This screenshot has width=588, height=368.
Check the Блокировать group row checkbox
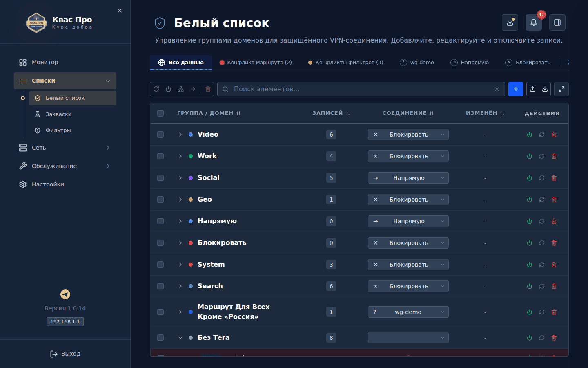coord(160,243)
